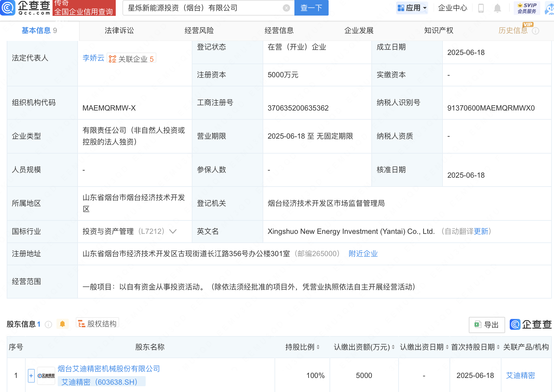Expand 国标行业 L7212 chevron
Image resolution: width=554 pixels, height=392 pixels.
coord(173,231)
